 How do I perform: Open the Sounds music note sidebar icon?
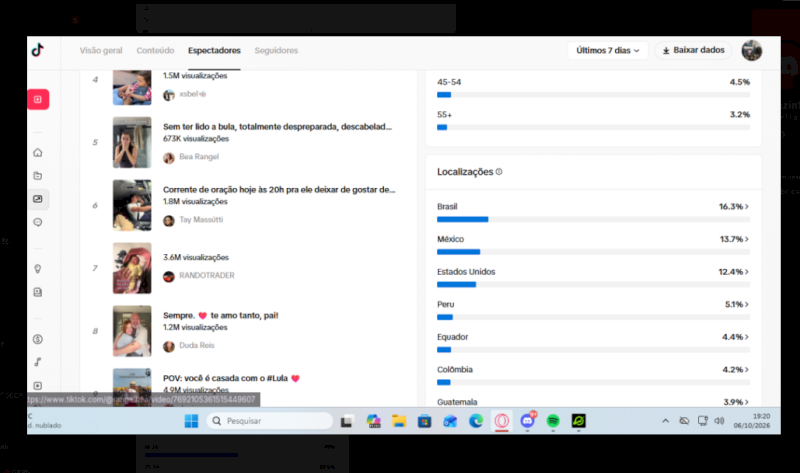coord(38,362)
